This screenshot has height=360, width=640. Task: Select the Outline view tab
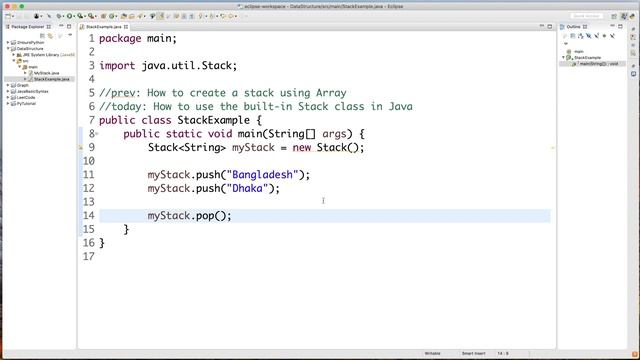tap(573, 27)
